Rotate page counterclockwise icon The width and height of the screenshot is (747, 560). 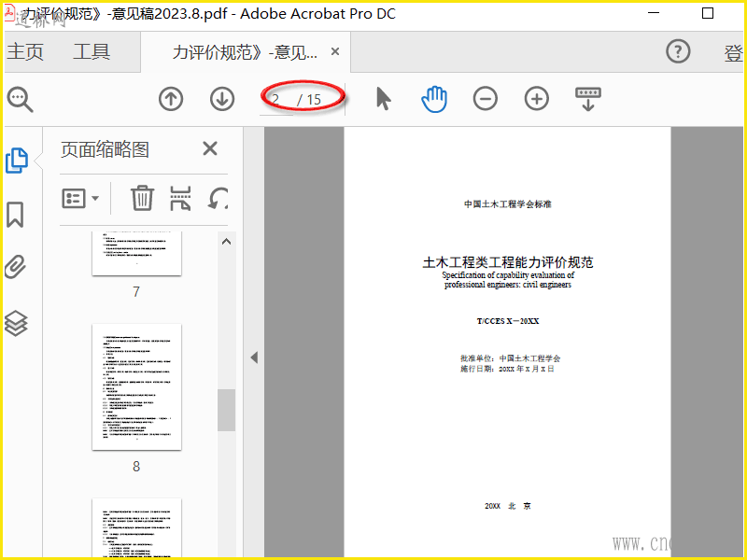(x=218, y=198)
